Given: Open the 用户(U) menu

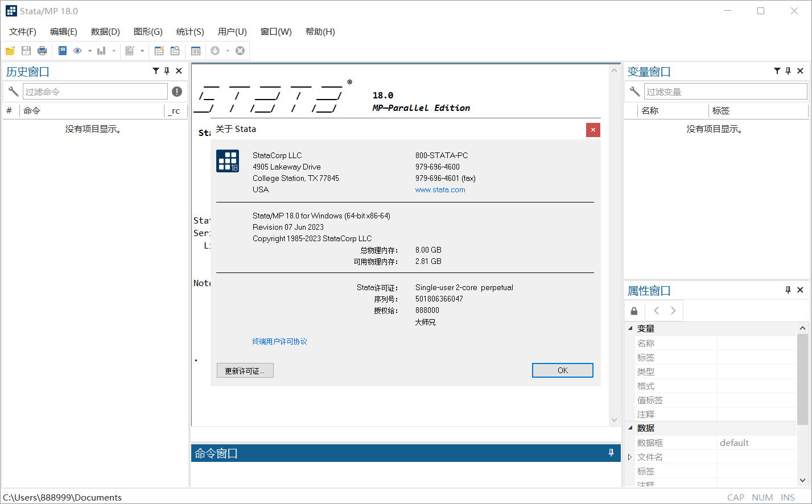Looking at the screenshot, I should pos(232,32).
